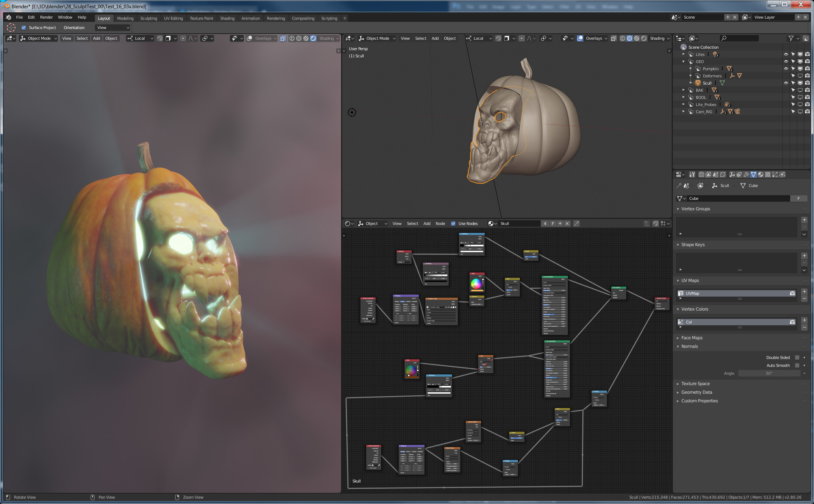Switch to the Sculpting workspace tab
814x504 pixels.
pos(148,18)
